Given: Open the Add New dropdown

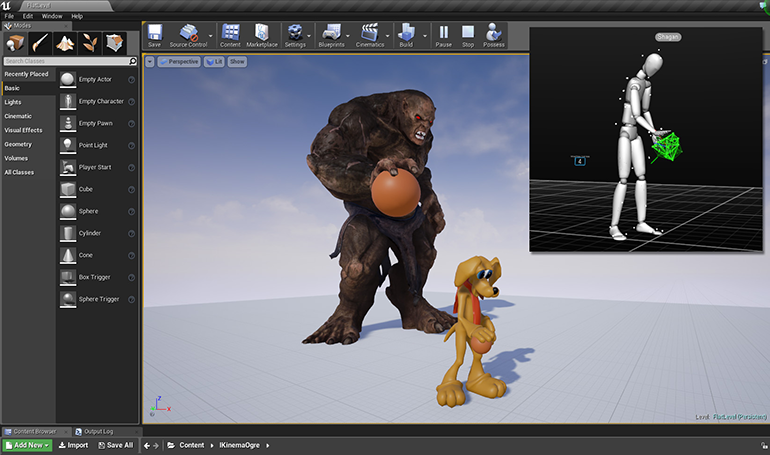Looking at the screenshot, I should click(x=27, y=445).
